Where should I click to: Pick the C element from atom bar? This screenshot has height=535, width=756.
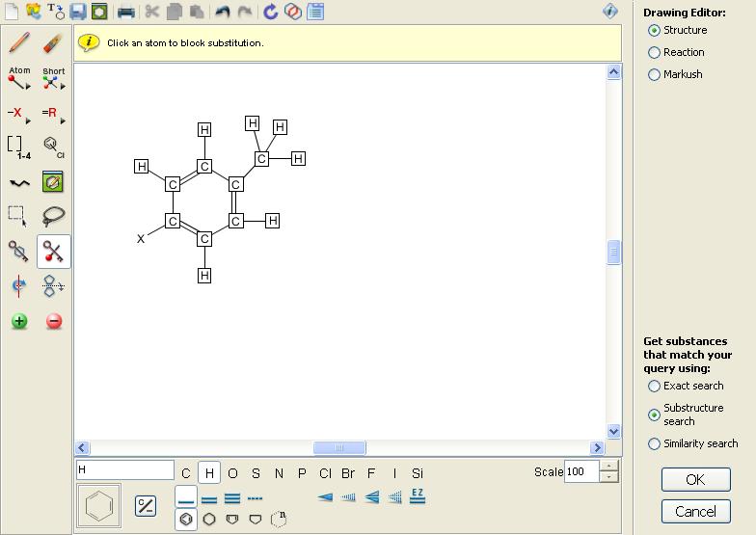[185, 473]
